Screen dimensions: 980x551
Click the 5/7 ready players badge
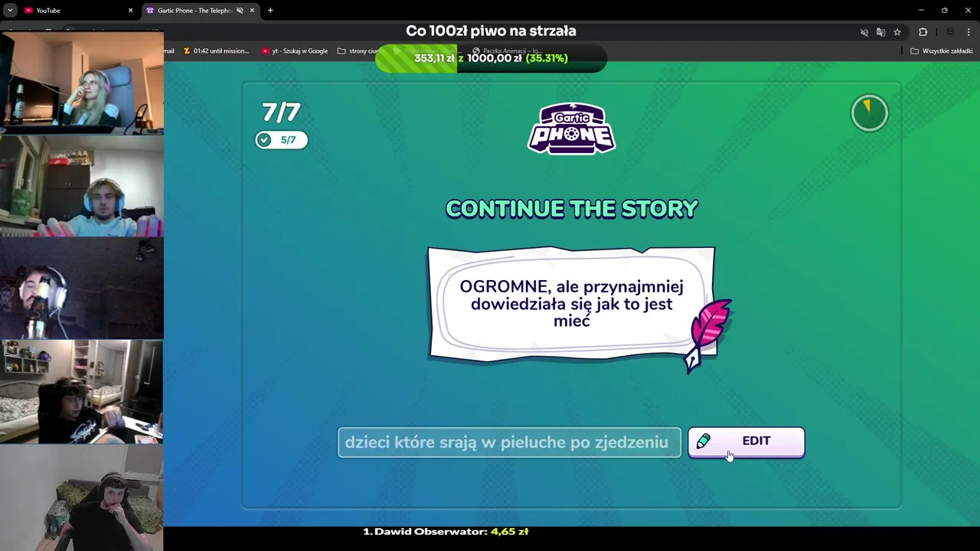pyautogui.click(x=281, y=140)
